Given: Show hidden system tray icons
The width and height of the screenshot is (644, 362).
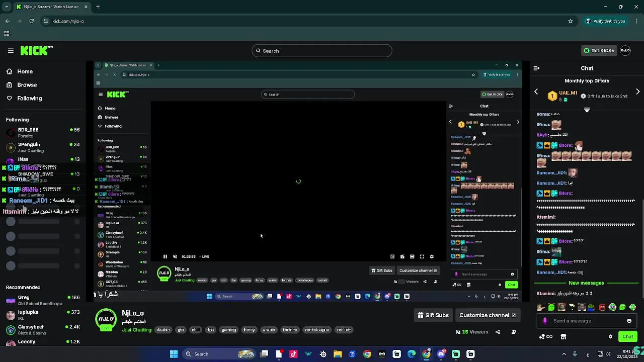Looking at the screenshot, I should (x=564, y=354).
